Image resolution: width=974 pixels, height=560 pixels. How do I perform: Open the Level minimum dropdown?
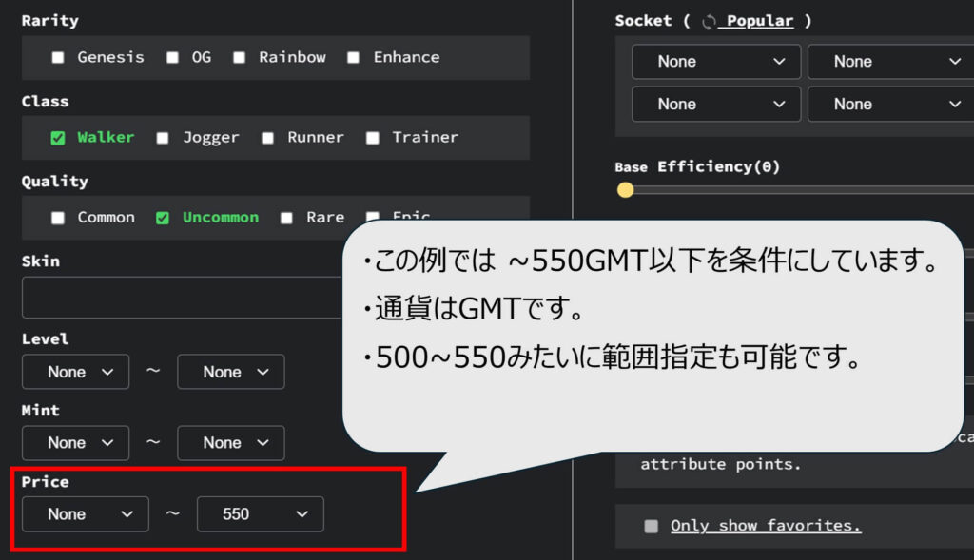[76, 372]
